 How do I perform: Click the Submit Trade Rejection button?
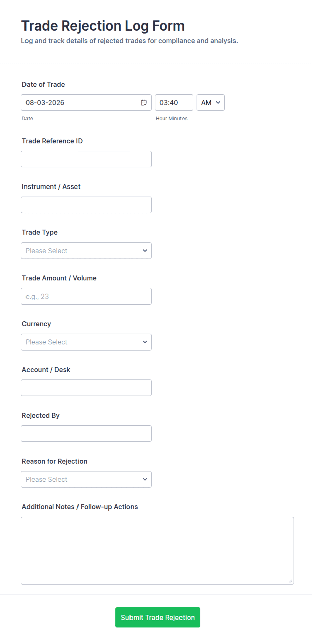click(x=158, y=618)
